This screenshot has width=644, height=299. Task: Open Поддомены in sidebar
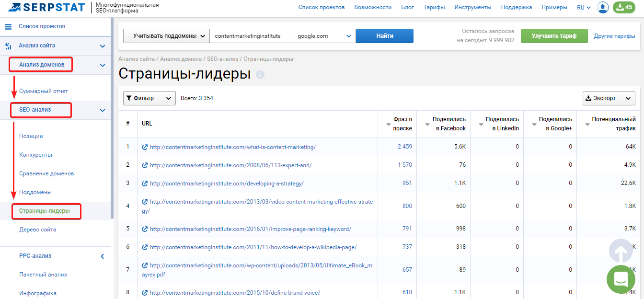tap(35, 192)
